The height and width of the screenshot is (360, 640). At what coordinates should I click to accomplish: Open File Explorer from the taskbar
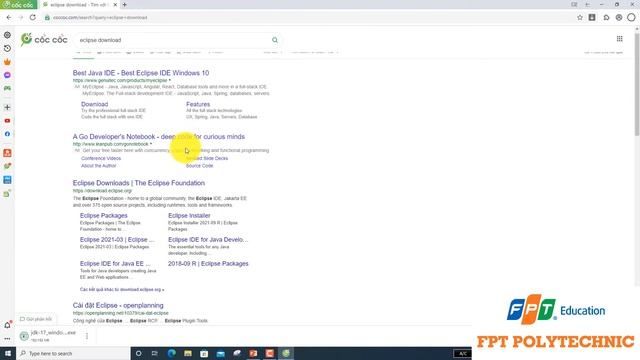pos(188,353)
